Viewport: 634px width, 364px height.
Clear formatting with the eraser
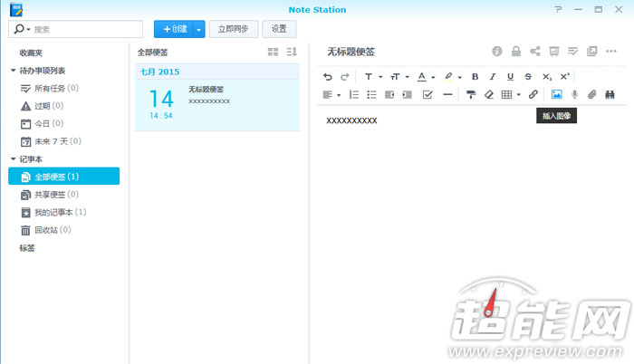(489, 95)
